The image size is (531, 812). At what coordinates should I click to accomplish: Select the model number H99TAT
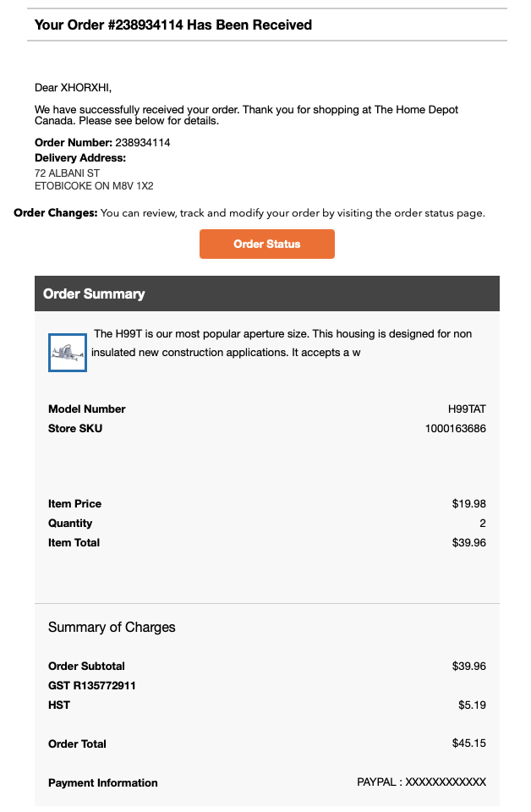coord(467,409)
